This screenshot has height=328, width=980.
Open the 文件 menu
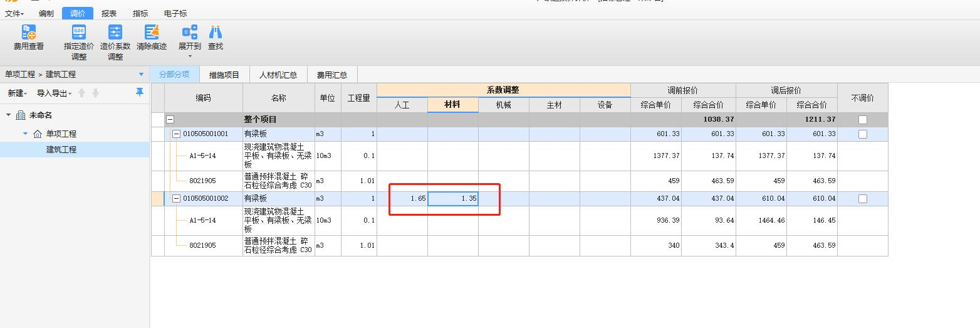(x=14, y=13)
